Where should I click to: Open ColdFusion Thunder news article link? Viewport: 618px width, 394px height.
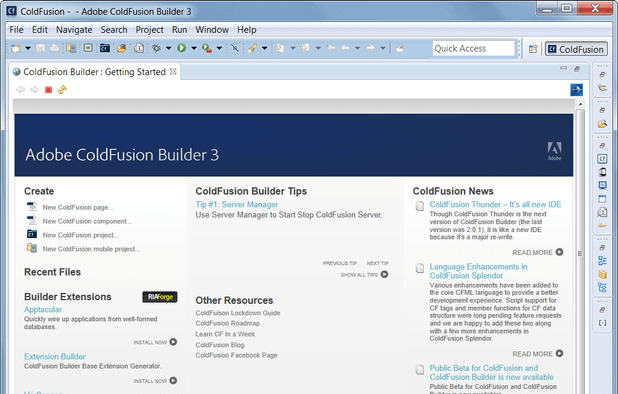495,204
